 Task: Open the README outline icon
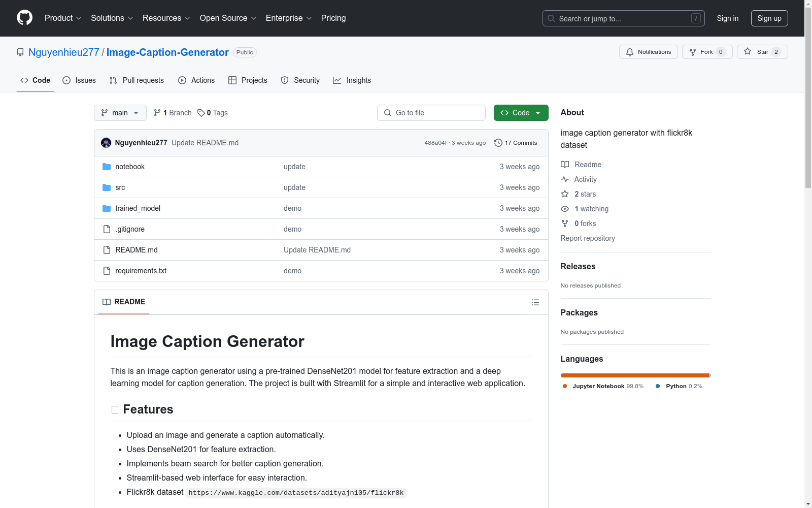tap(535, 302)
